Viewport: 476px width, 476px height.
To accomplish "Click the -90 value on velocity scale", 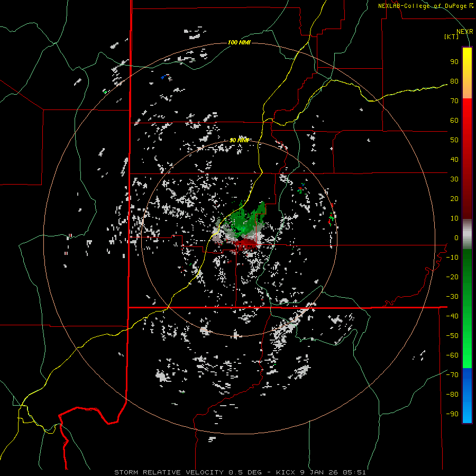I will 452,414.
